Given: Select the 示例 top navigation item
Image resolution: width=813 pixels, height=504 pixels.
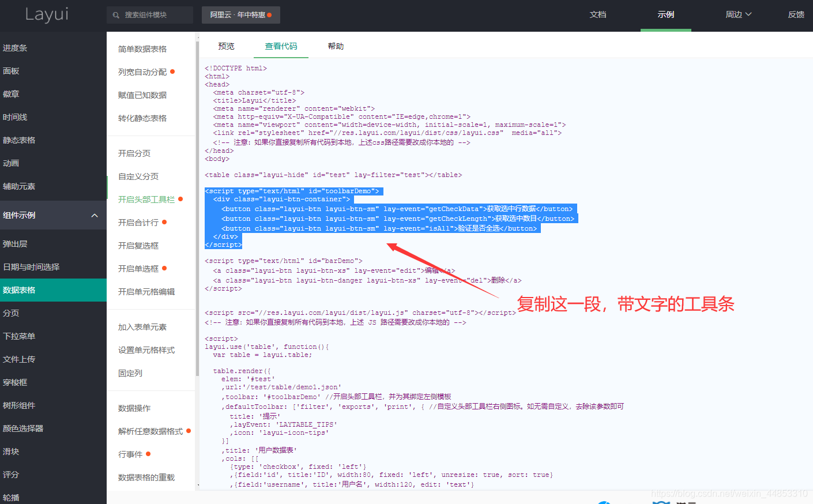Looking at the screenshot, I should click(x=666, y=14).
